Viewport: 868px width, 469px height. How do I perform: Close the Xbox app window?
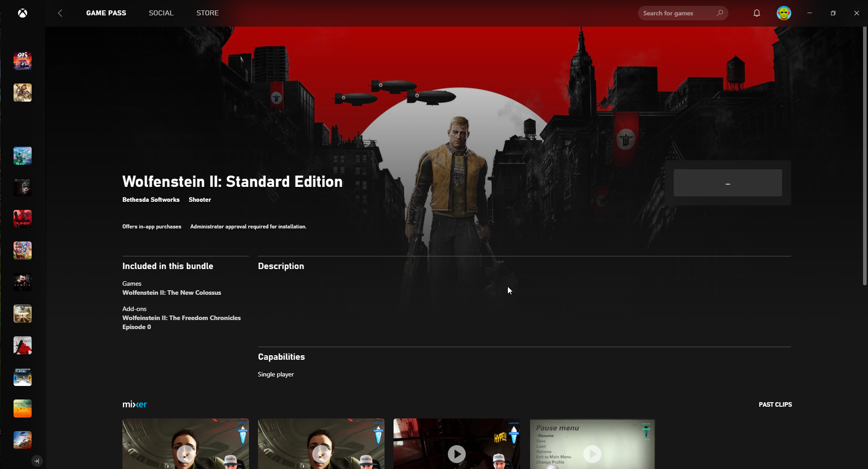coord(856,13)
